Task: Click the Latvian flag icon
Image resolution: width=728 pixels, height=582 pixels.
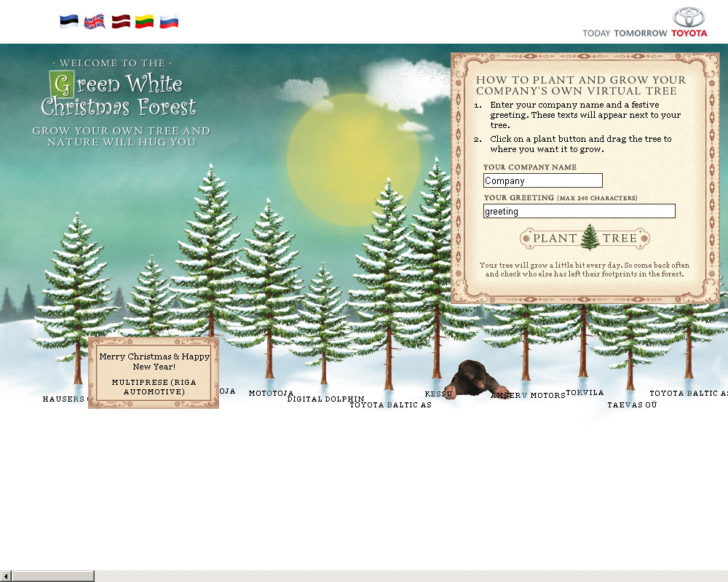Action: [121, 22]
